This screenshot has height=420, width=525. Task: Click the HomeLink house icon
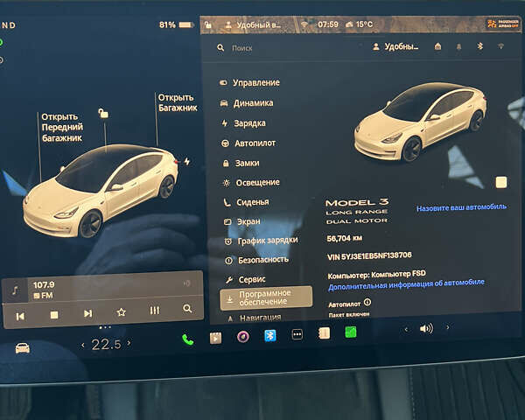click(x=437, y=46)
